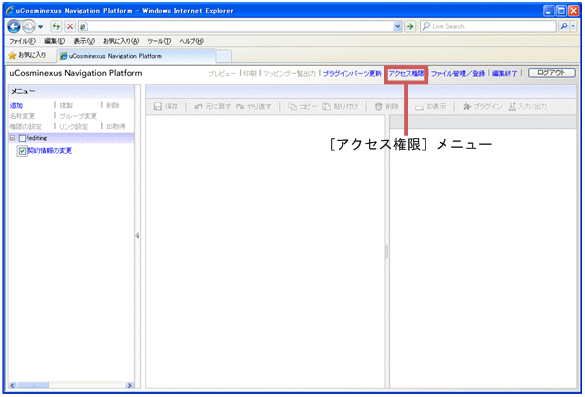
Task: Click 追加 in the menu panel
Action: 16,106
